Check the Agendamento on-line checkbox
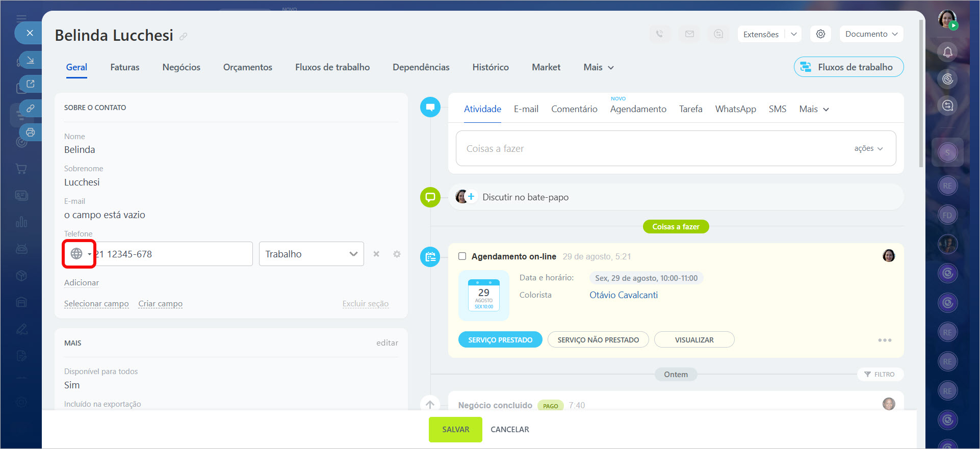 [462, 256]
